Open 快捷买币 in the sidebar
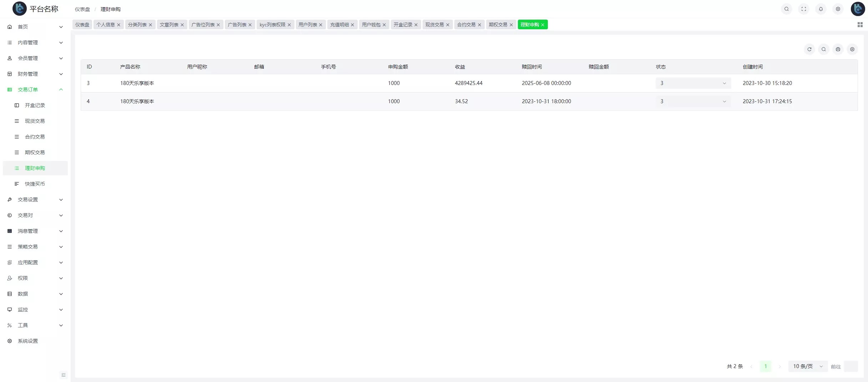This screenshot has width=868, height=382. click(x=35, y=184)
